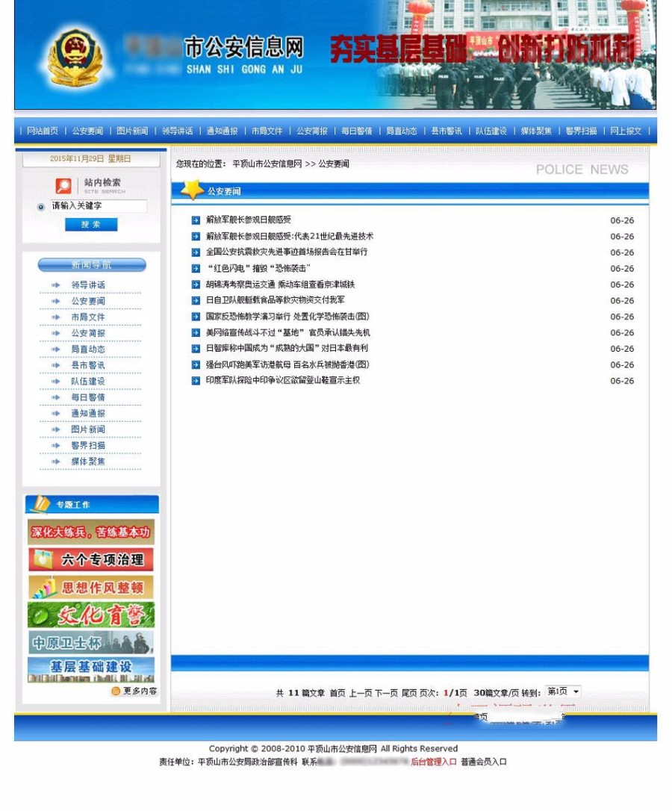The image size is (672, 811).
Task: Click 首页 in the pagination bar
Action: (337, 693)
